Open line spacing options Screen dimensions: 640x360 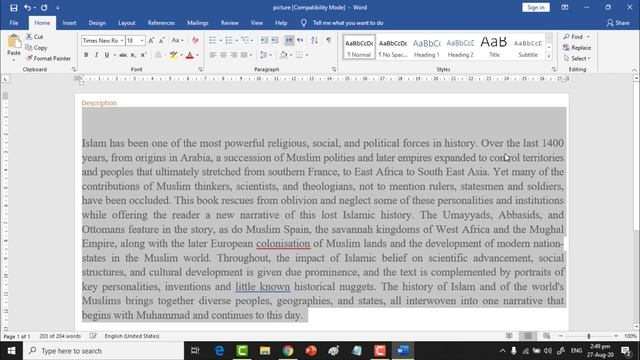pos(266,55)
